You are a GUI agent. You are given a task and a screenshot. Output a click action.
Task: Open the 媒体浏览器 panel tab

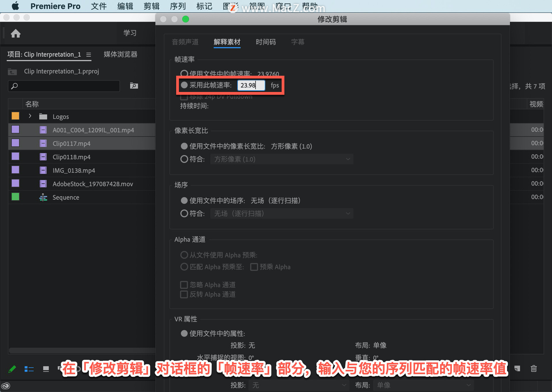click(120, 54)
